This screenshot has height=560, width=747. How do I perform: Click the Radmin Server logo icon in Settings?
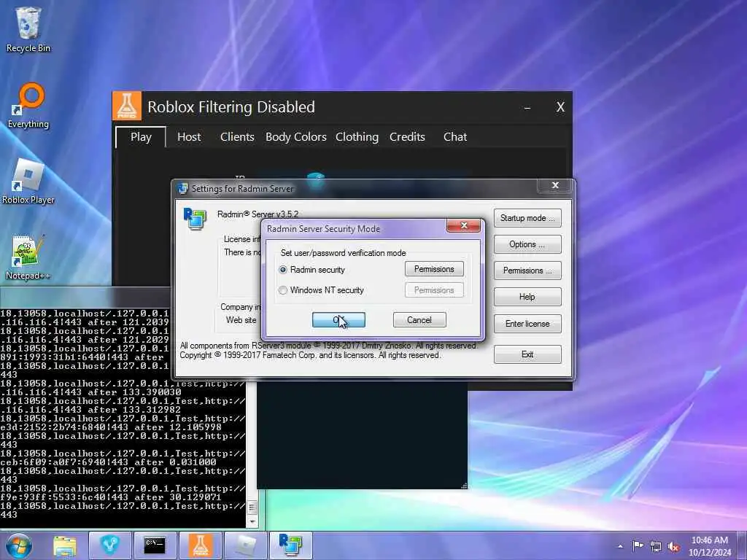point(195,219)
